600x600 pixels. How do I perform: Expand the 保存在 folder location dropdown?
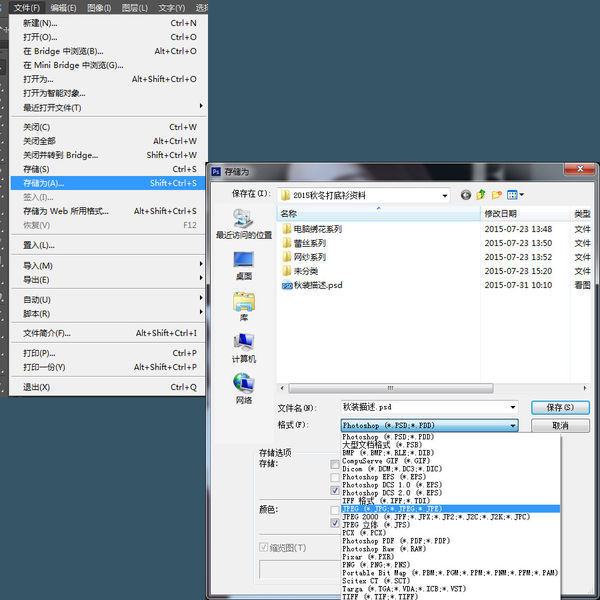[x=445, y=196]
